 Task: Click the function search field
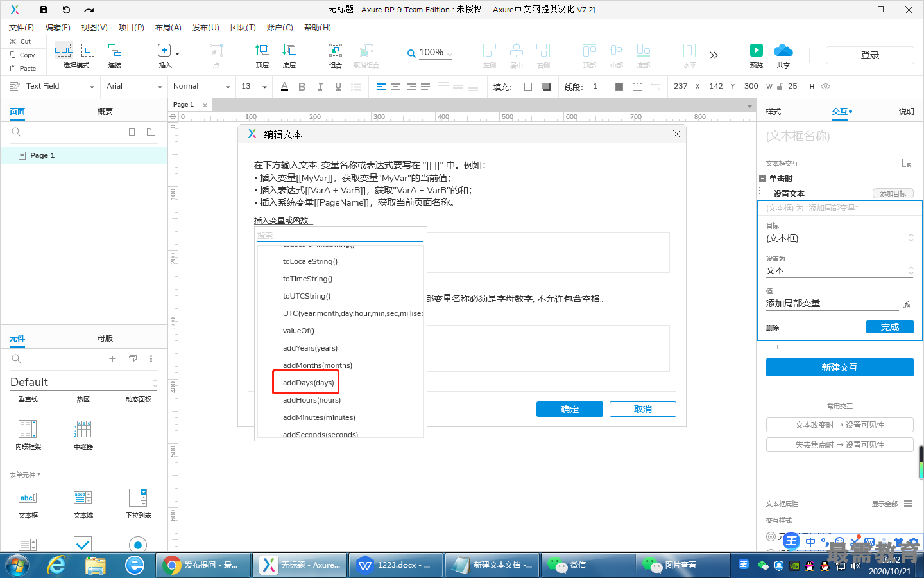coord(340,235)
